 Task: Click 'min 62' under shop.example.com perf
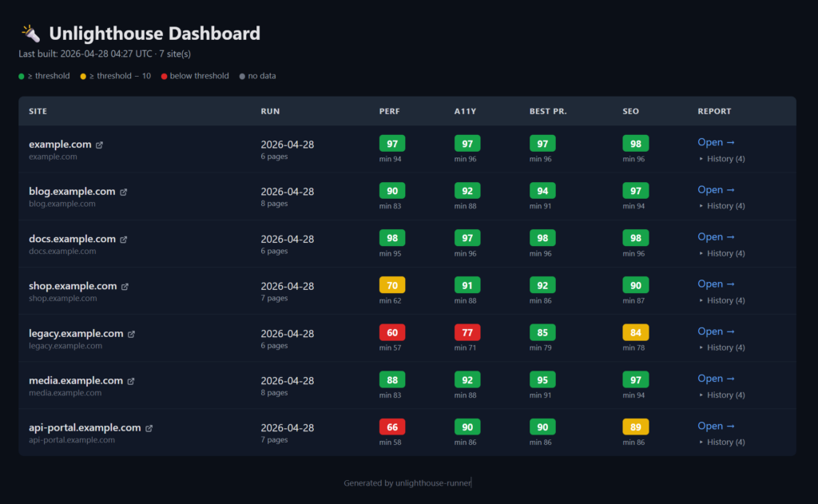390,300
